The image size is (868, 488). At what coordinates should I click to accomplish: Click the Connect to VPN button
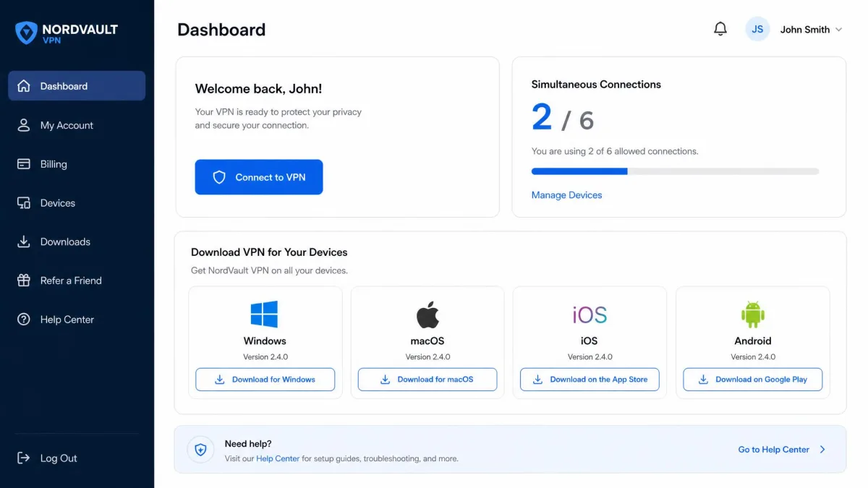259,177
